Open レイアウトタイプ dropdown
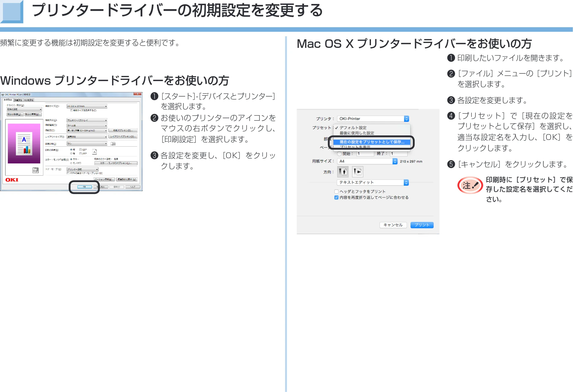The height and width of the screenshot is (392, 573). [87, 137]
